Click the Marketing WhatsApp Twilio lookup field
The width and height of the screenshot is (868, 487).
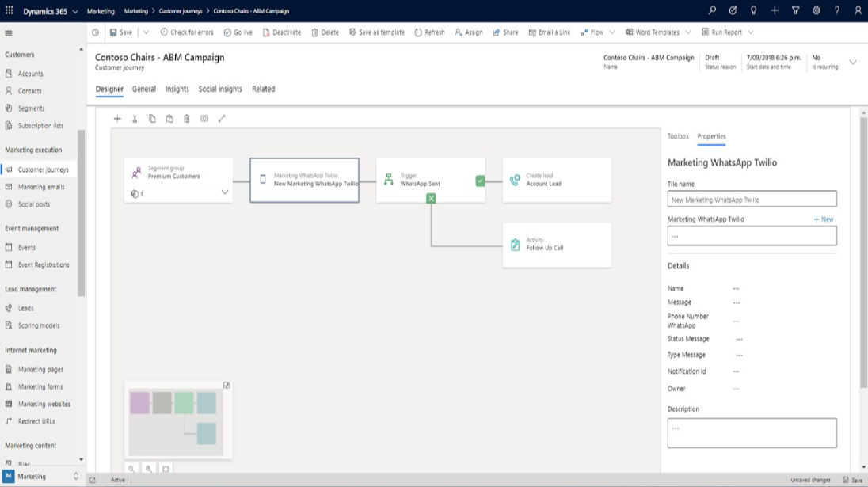click(x=752, y=236)
